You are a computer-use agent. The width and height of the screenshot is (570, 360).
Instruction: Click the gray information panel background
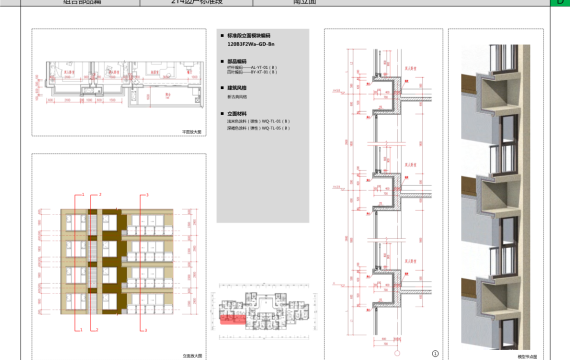(263, 175)
